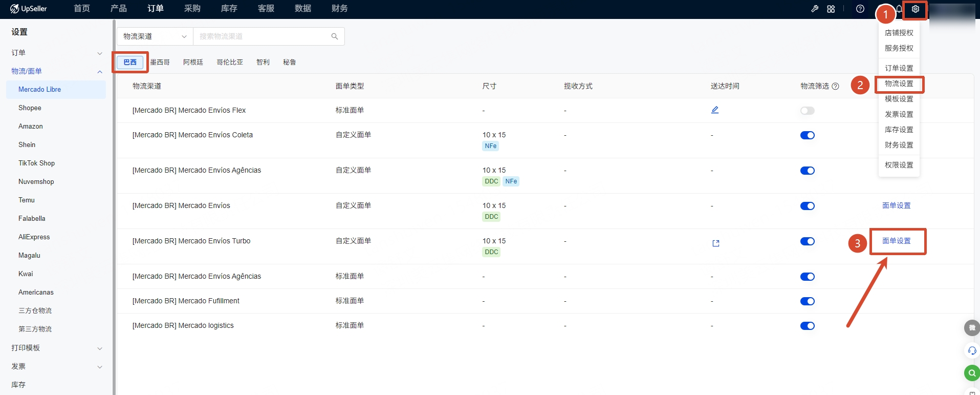Toggle the [Mercado BR] Mercado Envíos switch

(808, 206)
